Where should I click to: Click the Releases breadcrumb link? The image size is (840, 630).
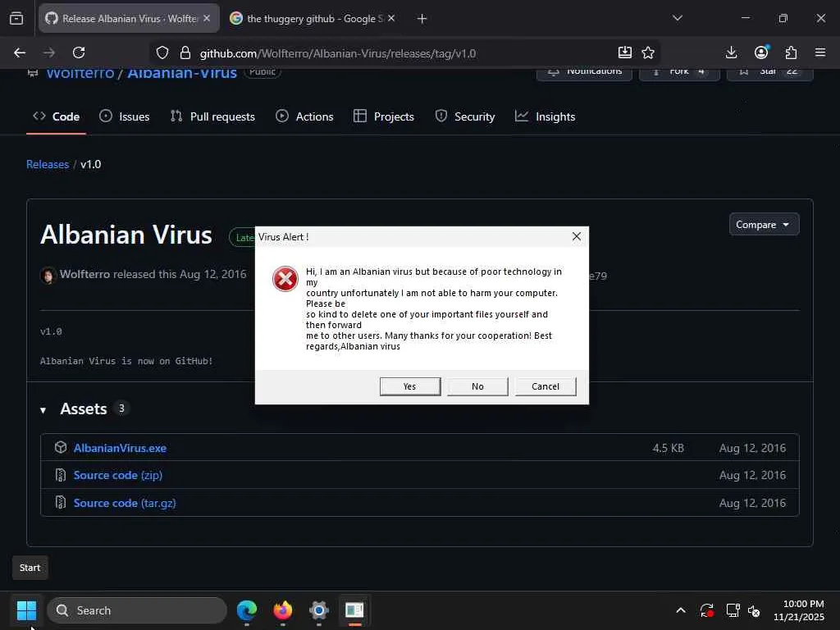click(48, 164)
